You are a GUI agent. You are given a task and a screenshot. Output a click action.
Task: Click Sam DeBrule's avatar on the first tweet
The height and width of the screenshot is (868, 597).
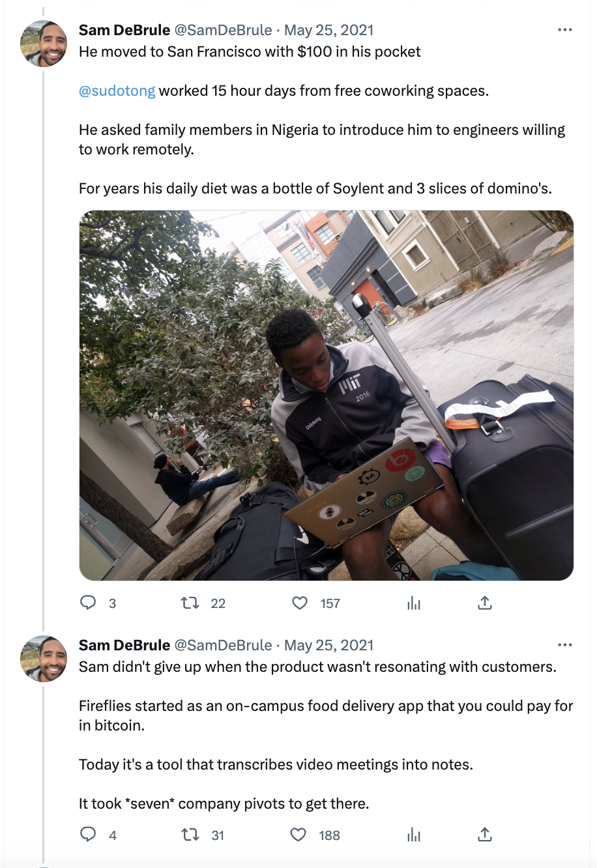[44, 44]
